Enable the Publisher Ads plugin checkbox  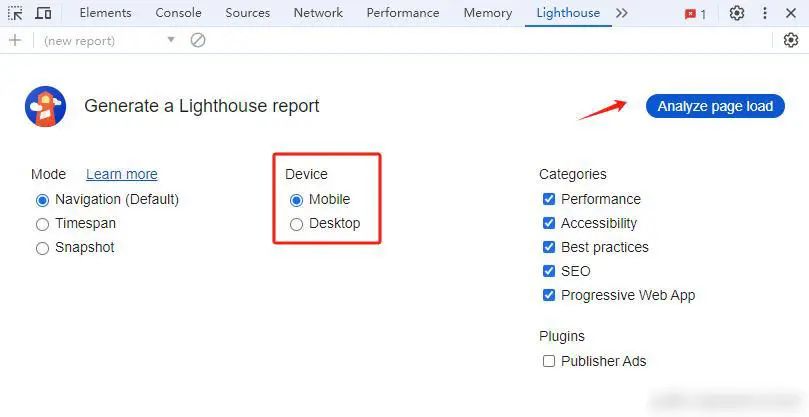point(549,361)
